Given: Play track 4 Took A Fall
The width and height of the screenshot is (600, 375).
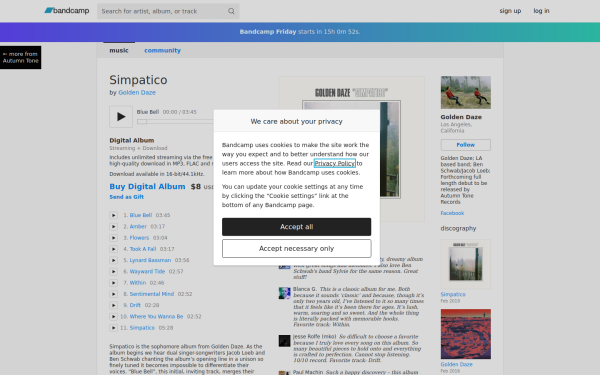Looking at the screenshot, I should click(113, 249).
